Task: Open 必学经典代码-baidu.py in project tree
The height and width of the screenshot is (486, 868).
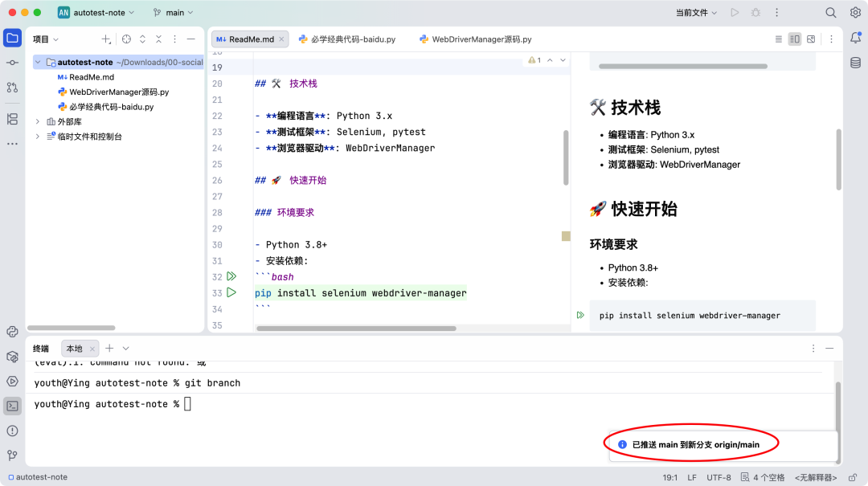Action: (106, 107)
